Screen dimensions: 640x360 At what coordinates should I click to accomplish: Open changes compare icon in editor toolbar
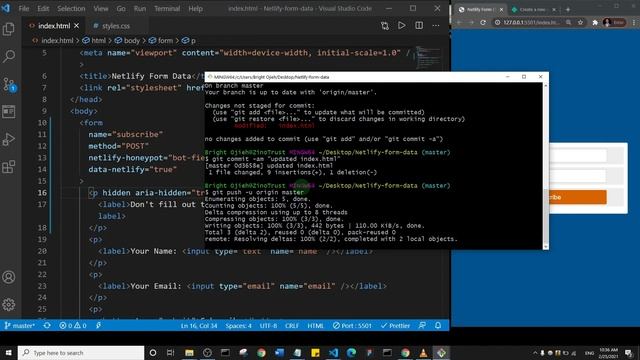384,26
